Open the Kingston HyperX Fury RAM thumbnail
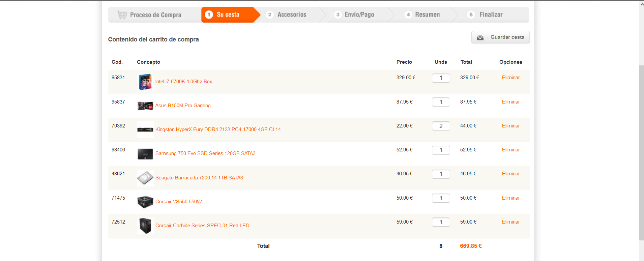The image size is (644, 261). (x=145, y=130)
